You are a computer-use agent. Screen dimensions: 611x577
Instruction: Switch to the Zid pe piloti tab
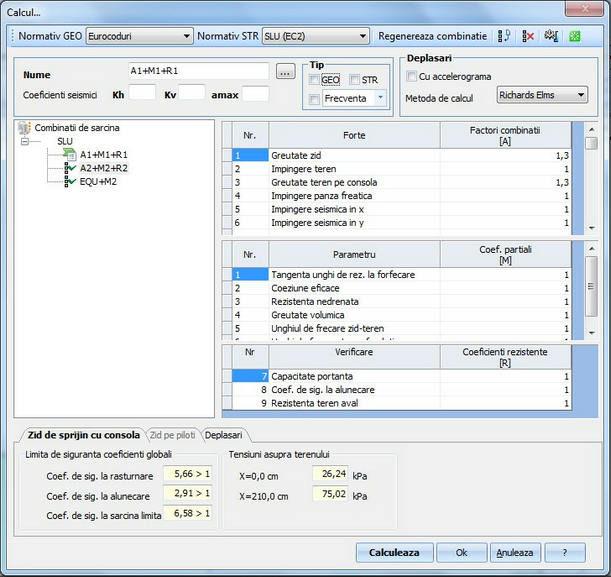coord(173,435)
